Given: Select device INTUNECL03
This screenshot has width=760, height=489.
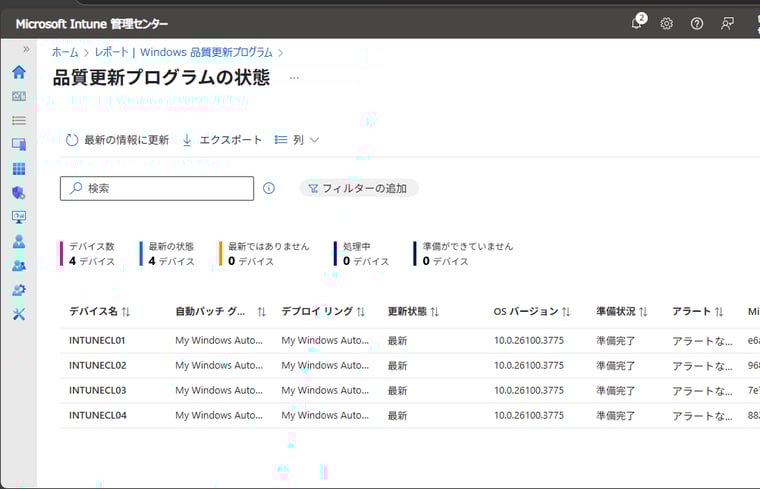Looking at the screenshot, I should point(97,390).
